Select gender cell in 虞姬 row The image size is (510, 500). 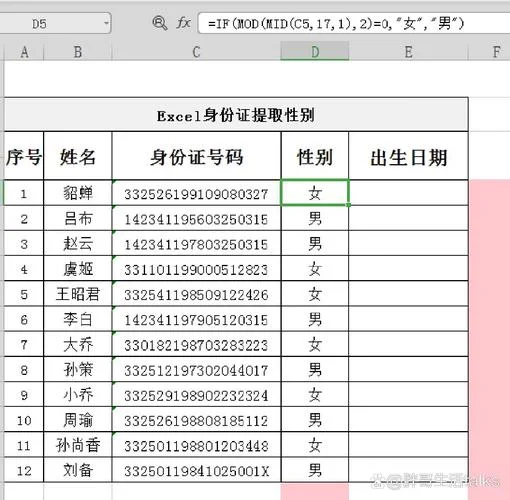(315, 269)
